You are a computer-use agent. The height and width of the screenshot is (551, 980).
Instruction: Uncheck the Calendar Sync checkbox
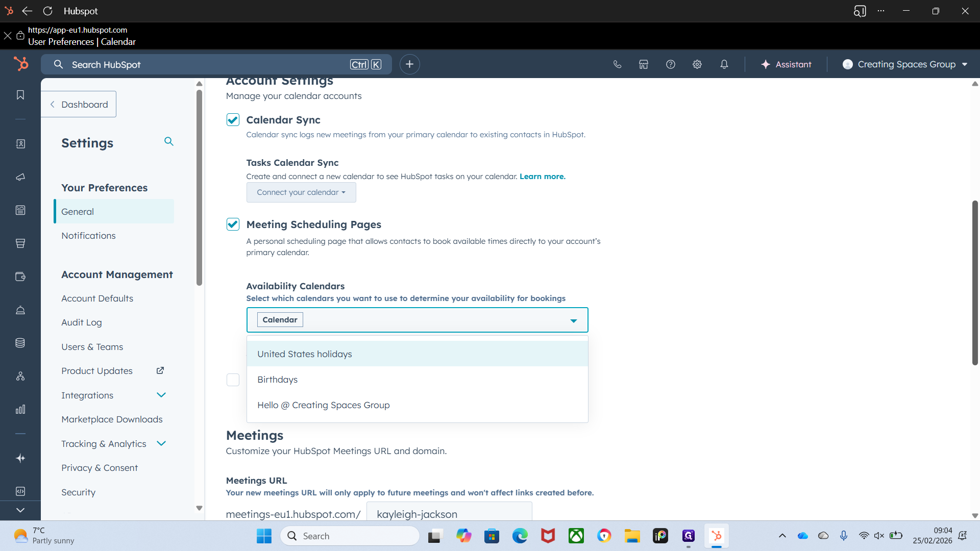233,120
